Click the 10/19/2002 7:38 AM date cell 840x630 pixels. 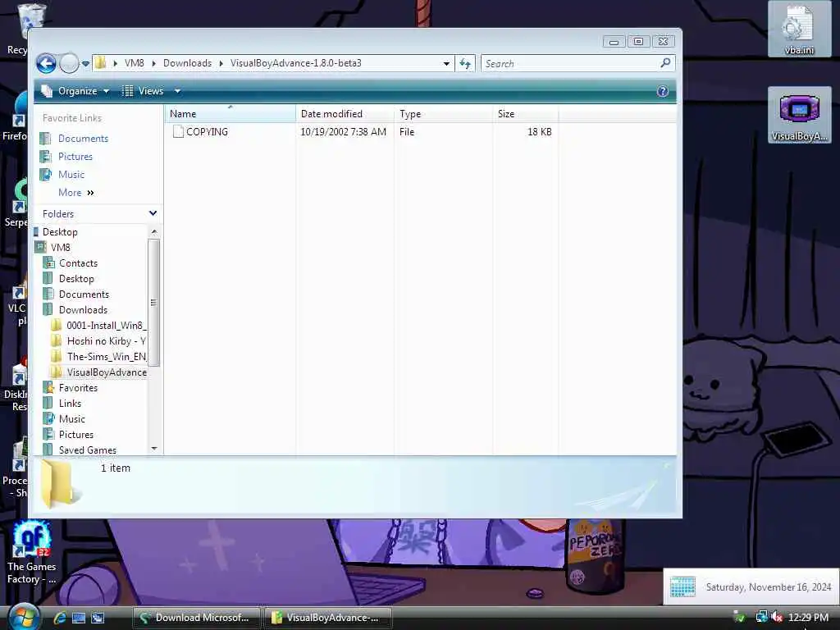(344, 132)
